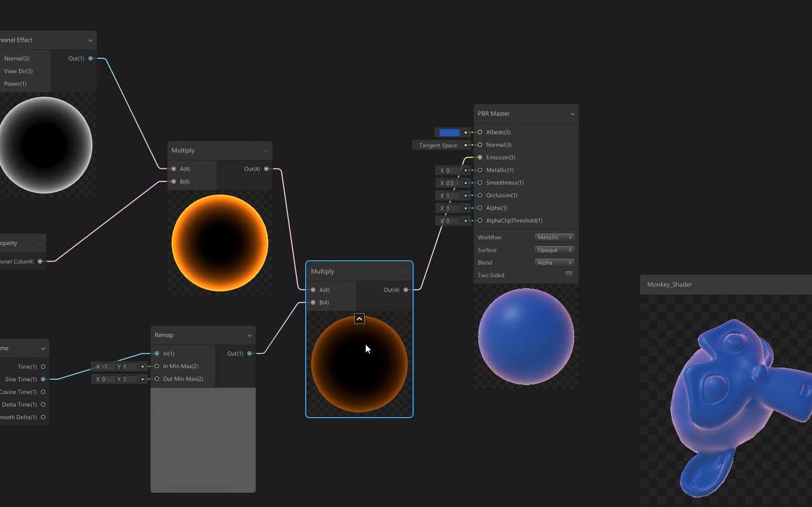Click the Out(4) port of the selected Multiply node
The image size is (812, 507).
pos(406,290)
